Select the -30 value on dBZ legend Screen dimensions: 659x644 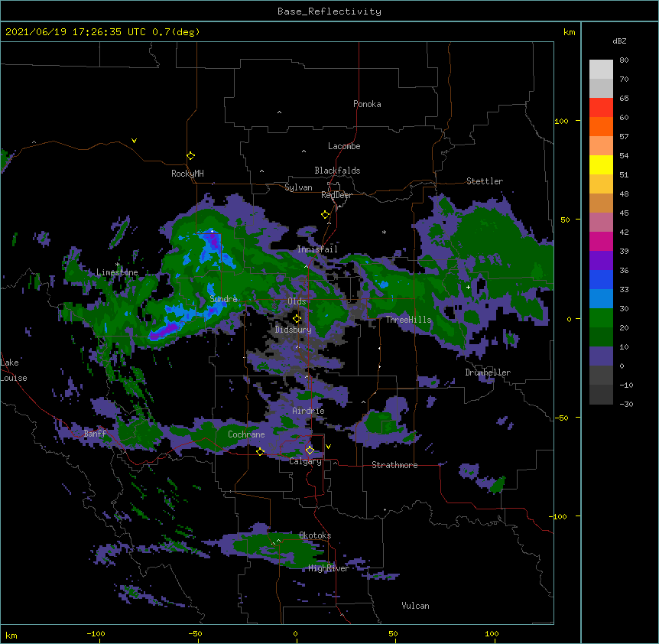pyautogui.click(x=626, y=405)
